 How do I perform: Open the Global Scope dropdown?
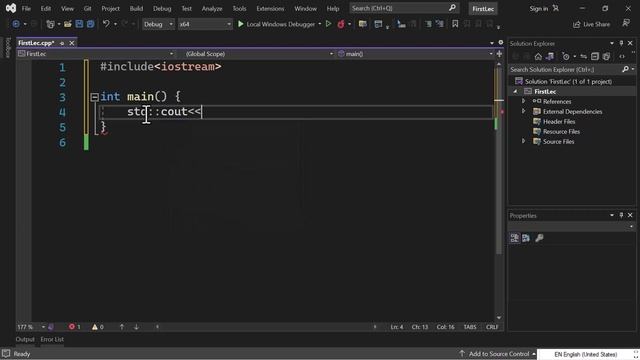pos(259,54)
